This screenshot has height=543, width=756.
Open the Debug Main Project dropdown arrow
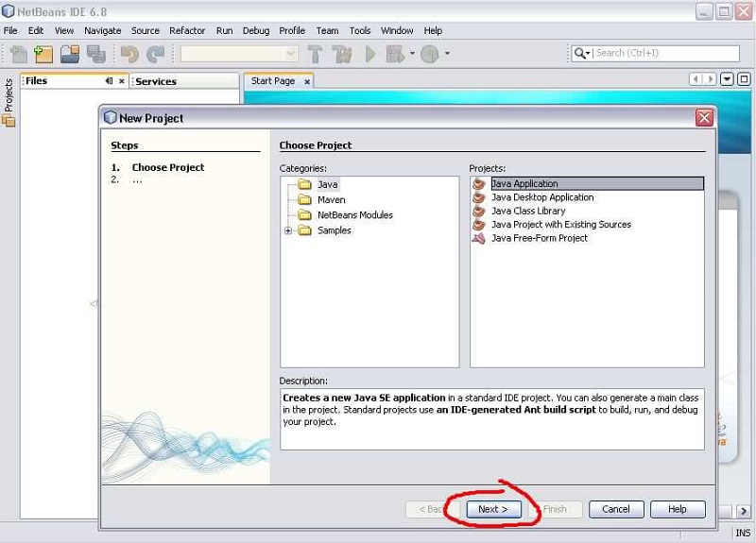[x=413, y=54]
